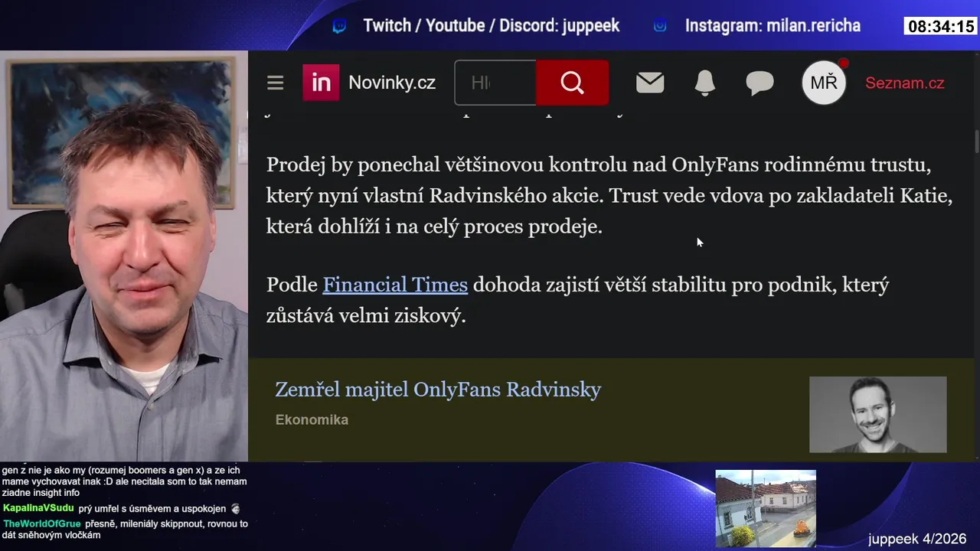This screenshot has width=980, height=551.
Task: Click the Novinky.cz red logo icon
Action: [x=321, y=83]
